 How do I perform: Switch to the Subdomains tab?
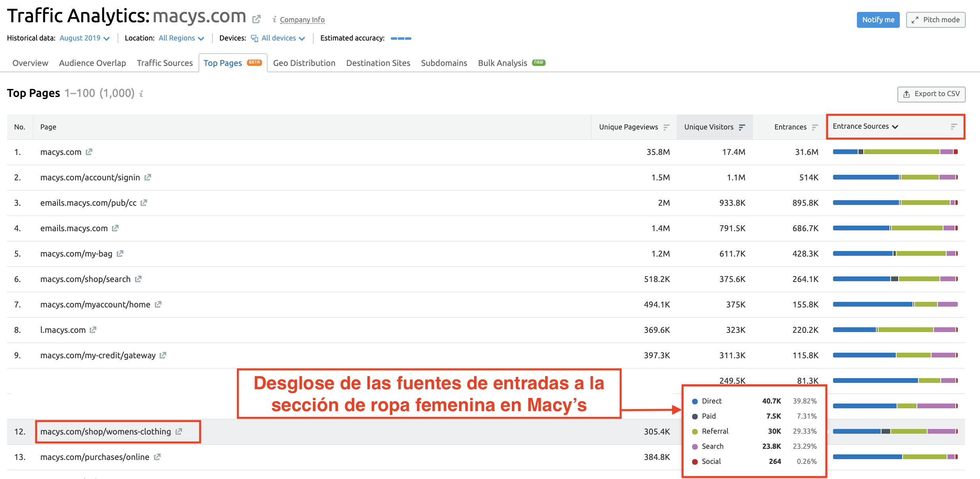click(444, 63)
